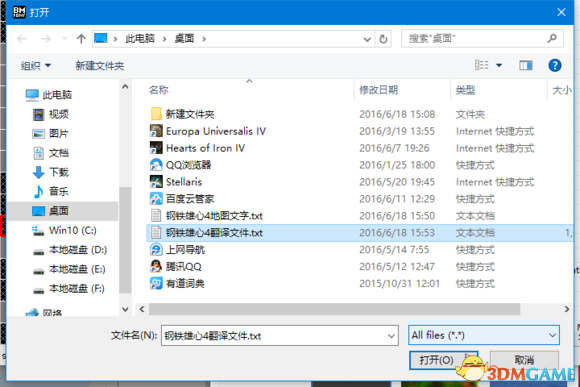This screenshot has height=387, width=580.
Task: Click date 2016/6/18 15:53 cell
Action: (397, 233)
